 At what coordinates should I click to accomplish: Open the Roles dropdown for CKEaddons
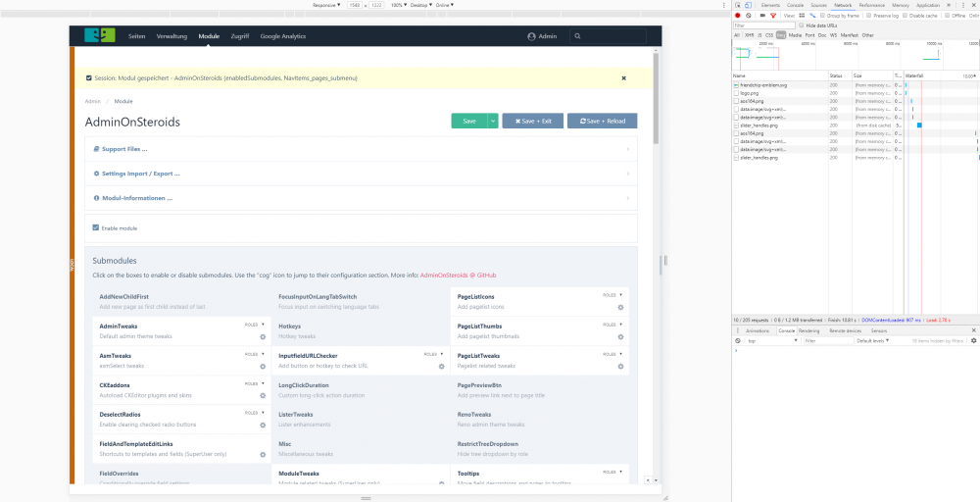point(254,383)
